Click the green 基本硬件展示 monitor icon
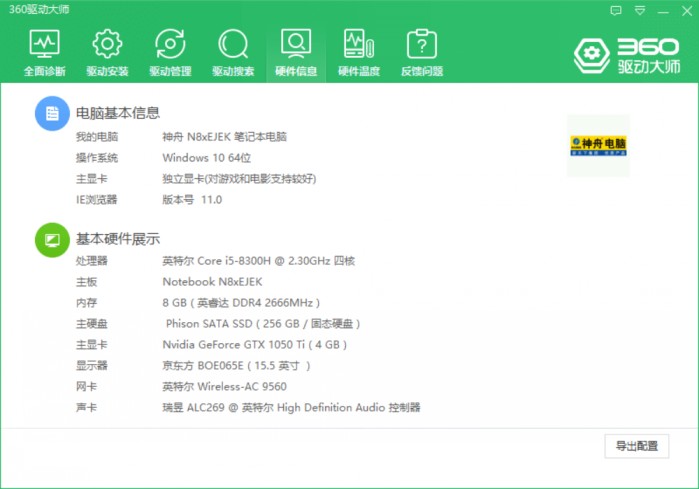Viewport: 699px width, 489px height. point(52,240)
